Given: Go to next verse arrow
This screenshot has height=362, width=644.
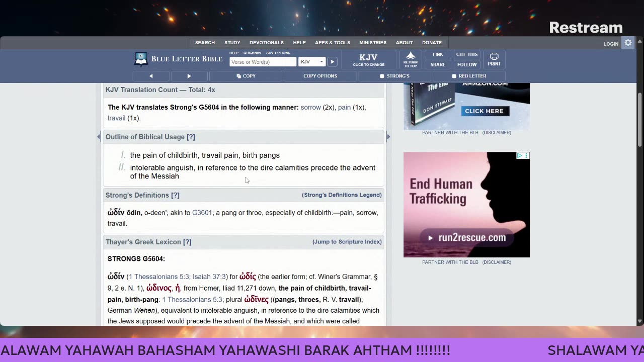Looking at the screenshot, I should tap(189, 76).
